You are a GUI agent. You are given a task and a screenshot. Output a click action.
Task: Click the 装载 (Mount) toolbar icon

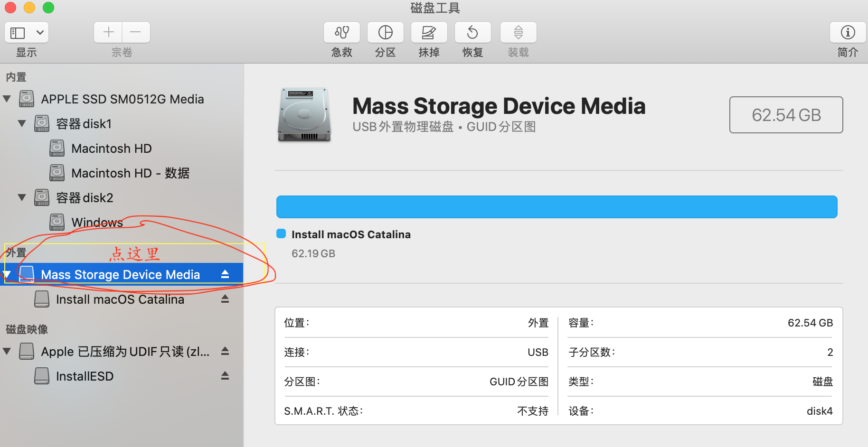[x=518, y=32]
